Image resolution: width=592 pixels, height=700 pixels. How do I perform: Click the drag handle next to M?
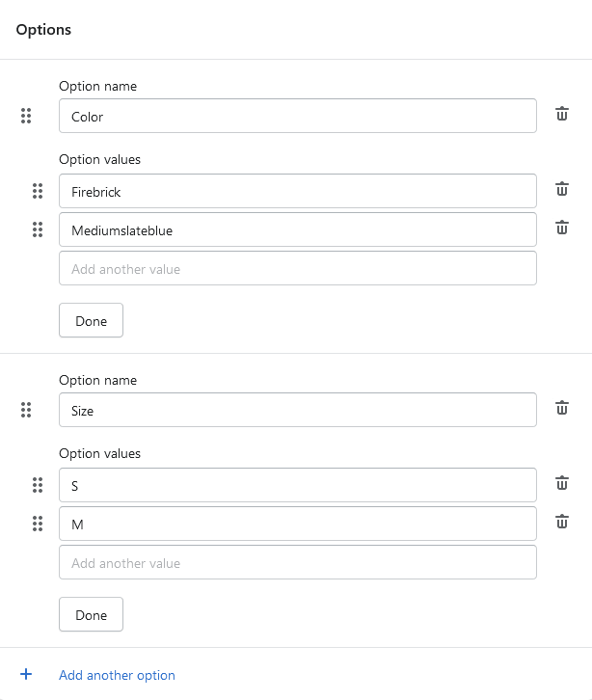coord(38,524)
